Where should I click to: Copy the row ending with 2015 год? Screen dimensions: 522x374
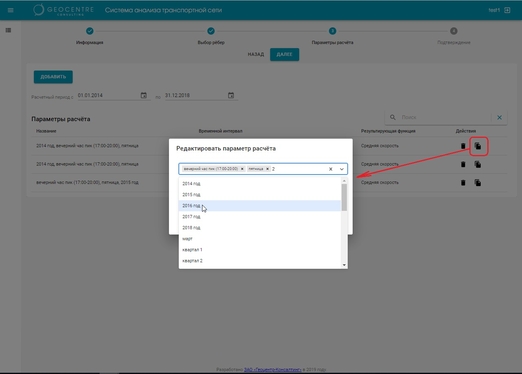click(x=478, y=183)
